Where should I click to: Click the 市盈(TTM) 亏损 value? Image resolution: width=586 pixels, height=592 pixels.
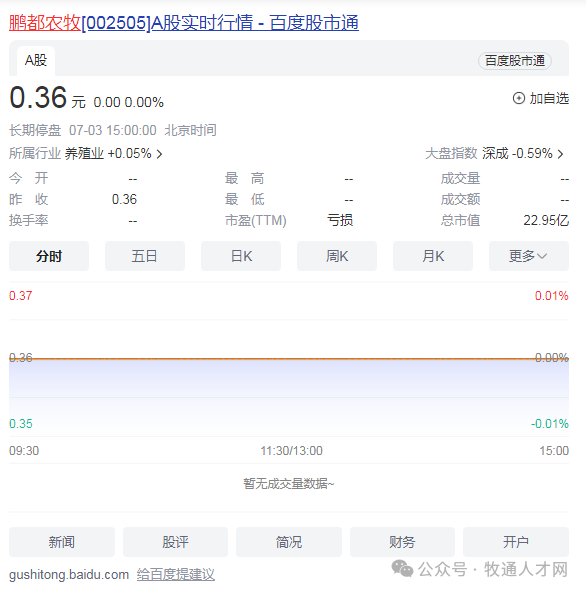[340, 220]
